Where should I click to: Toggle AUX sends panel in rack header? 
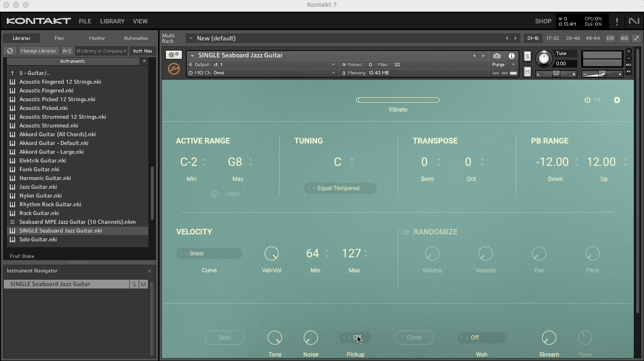624,38
